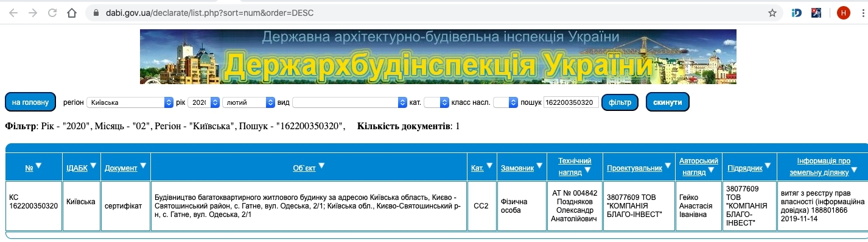
Task: Reset filters with скинути button
Action: (668, 102)
